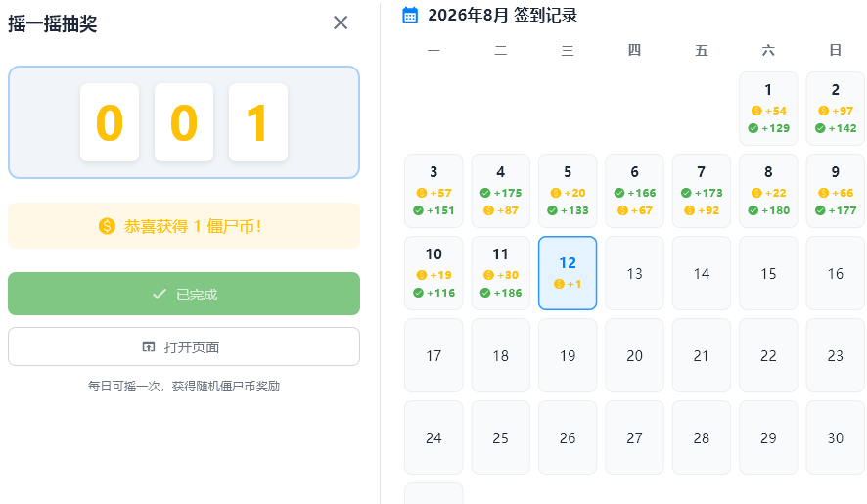Click the first lottery digit showing 0

coord(110,122)
